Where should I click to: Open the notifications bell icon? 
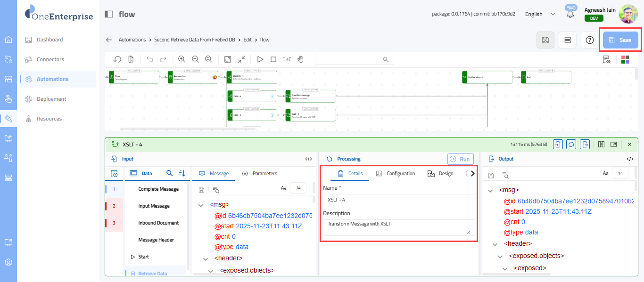point(570,14)
